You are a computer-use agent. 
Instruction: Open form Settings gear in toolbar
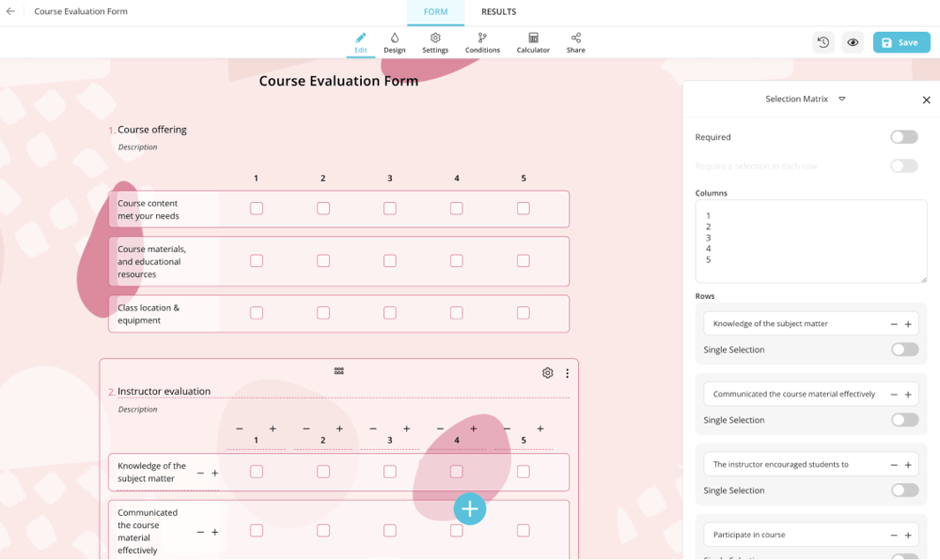tap(435, 42)
